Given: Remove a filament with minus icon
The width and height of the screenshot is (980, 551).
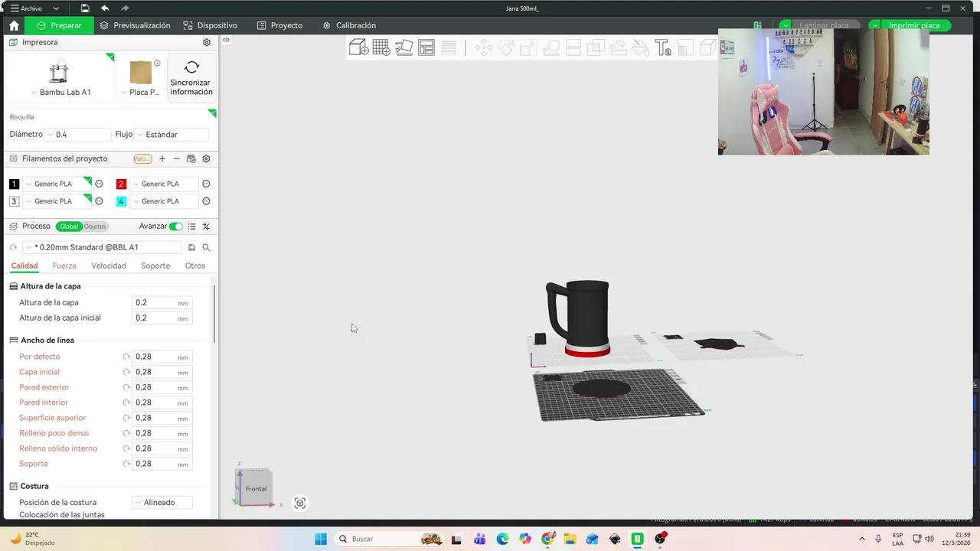Looking at the screenshot, I should click(177, 159).
